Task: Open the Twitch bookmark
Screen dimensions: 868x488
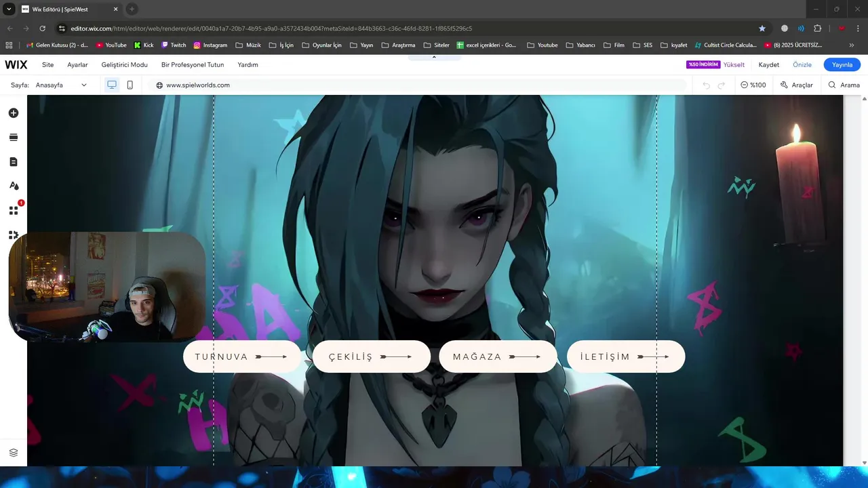Action: pyautogui.click(x=174, y=45)
